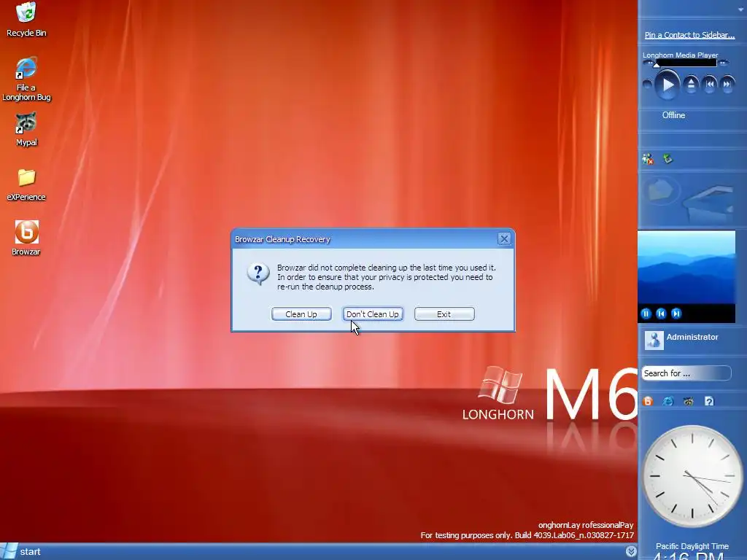Click the Administrator user picture

[654, 340]
